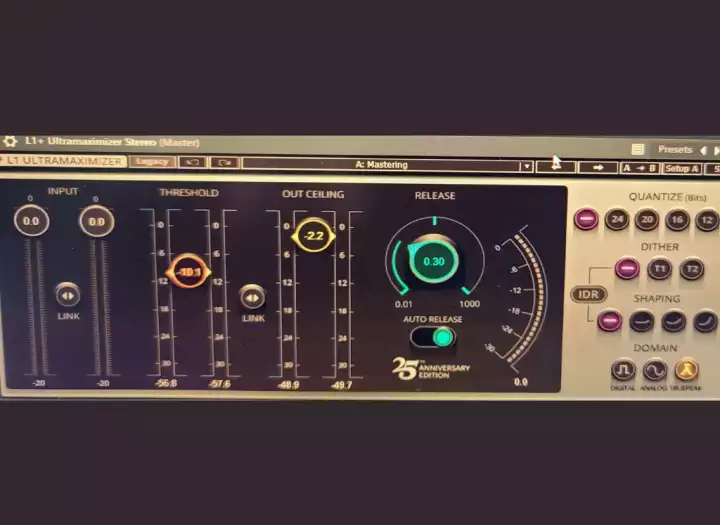Click the attenuation meter value 0.0
The image size is (720, 525).
[521, 382]
